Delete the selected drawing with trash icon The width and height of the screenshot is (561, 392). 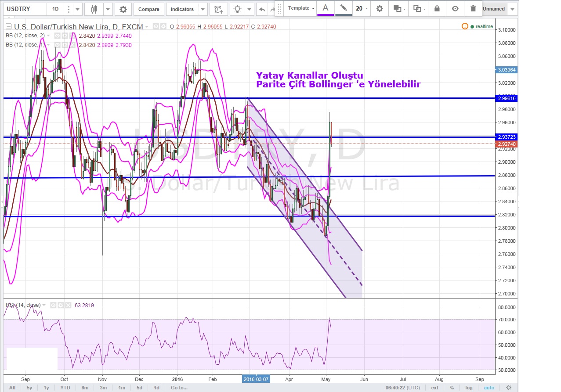tap(473, 8)
